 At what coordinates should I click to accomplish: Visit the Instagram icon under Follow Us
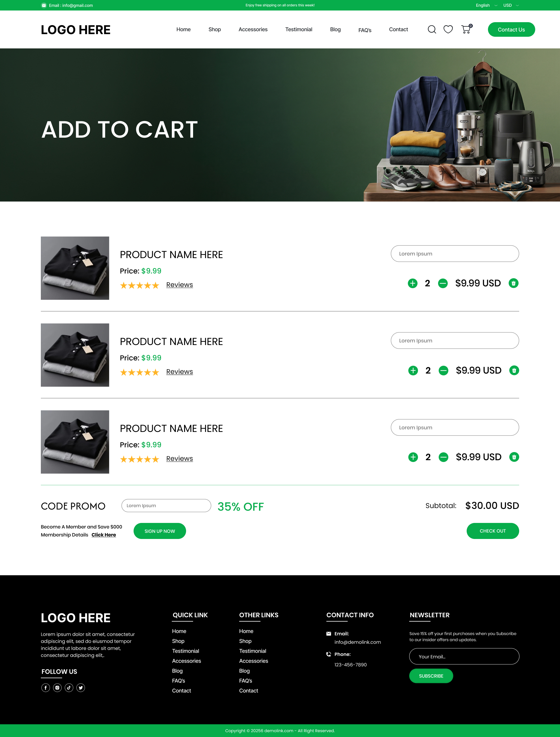[57, 688]
